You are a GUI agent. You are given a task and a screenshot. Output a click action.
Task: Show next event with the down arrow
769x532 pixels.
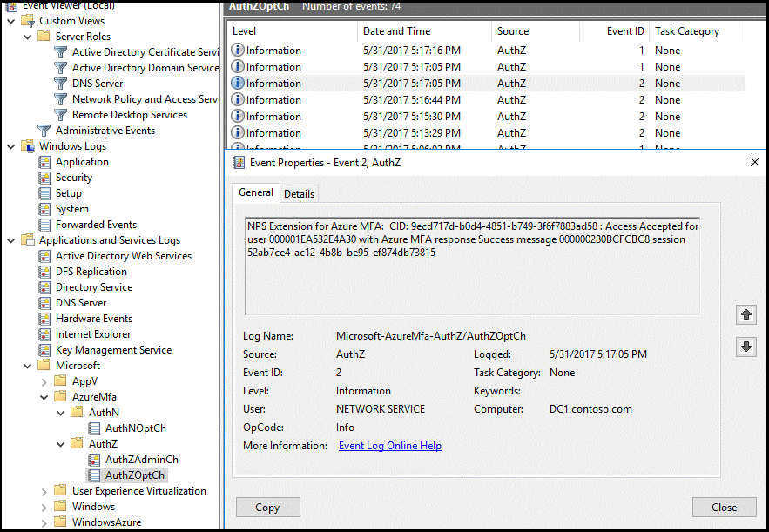[746, 347]
